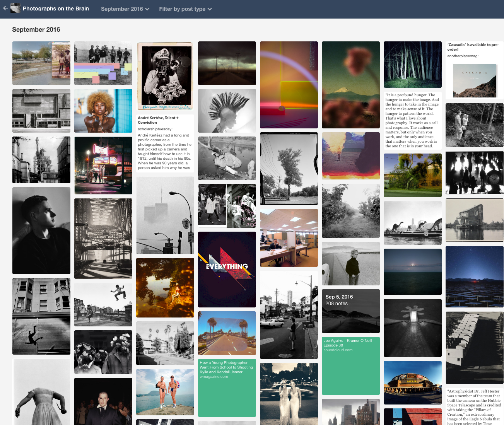Open the two men in swimwear photo
504x425 pixels.
[x=165, y=392]
